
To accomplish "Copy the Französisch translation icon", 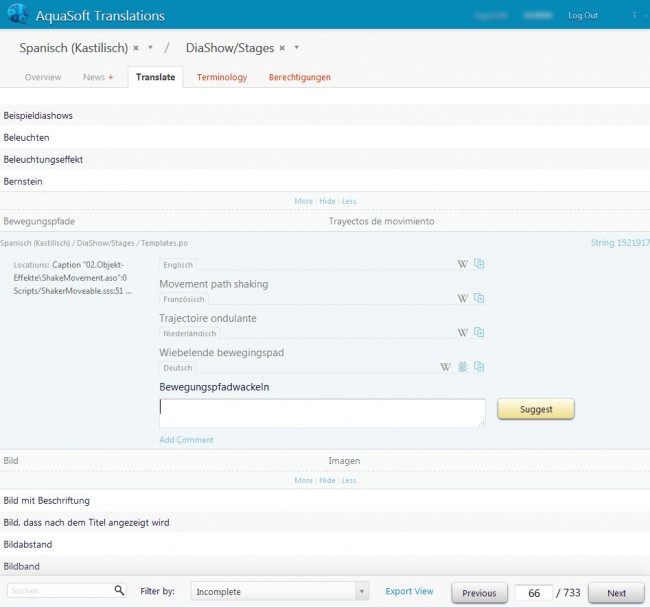I will [479, 298].
